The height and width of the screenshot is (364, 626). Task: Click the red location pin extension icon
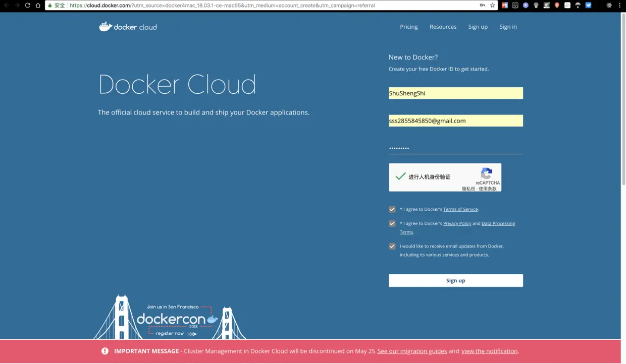[557, 5]
